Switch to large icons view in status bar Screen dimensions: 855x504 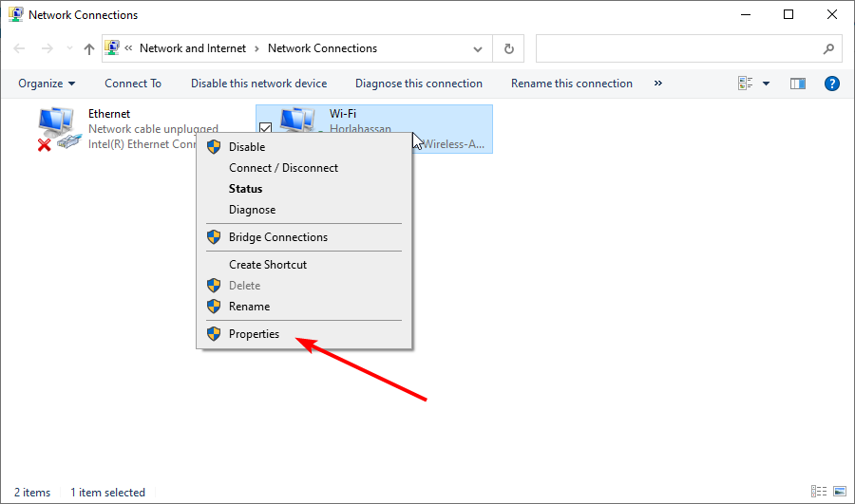pos(840,492)
